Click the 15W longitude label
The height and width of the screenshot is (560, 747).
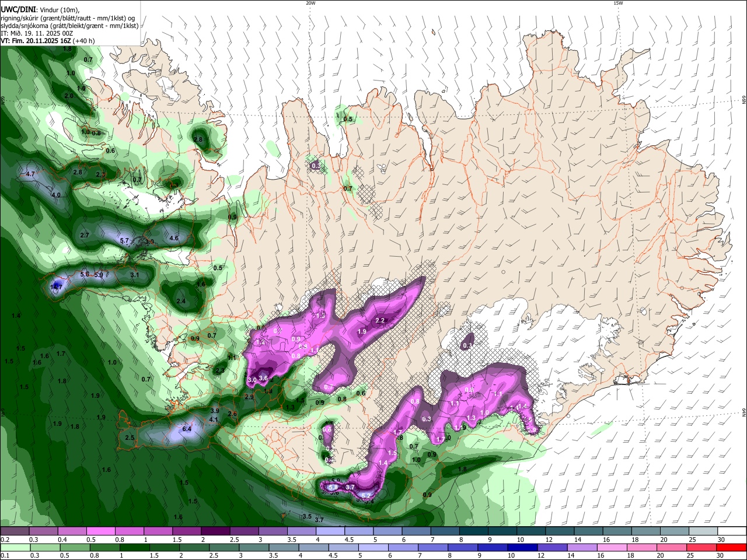(x=618, y=3)
